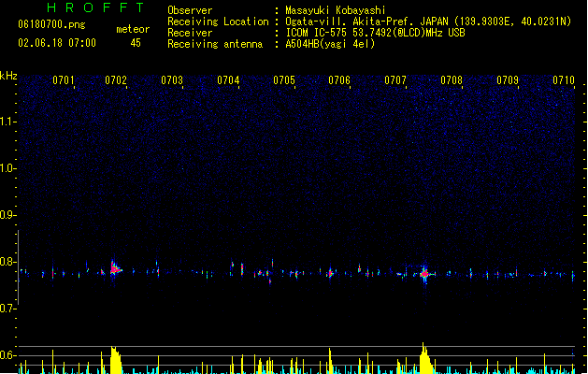Click the 0701 time marker
This screenshot has height=374, width=588.
pos(63,80)
